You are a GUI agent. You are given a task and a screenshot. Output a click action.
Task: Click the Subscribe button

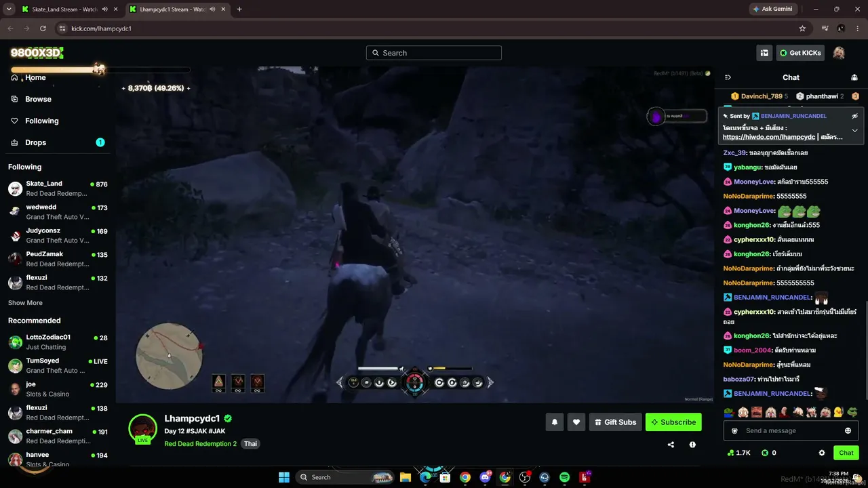[x=673, y=422]
